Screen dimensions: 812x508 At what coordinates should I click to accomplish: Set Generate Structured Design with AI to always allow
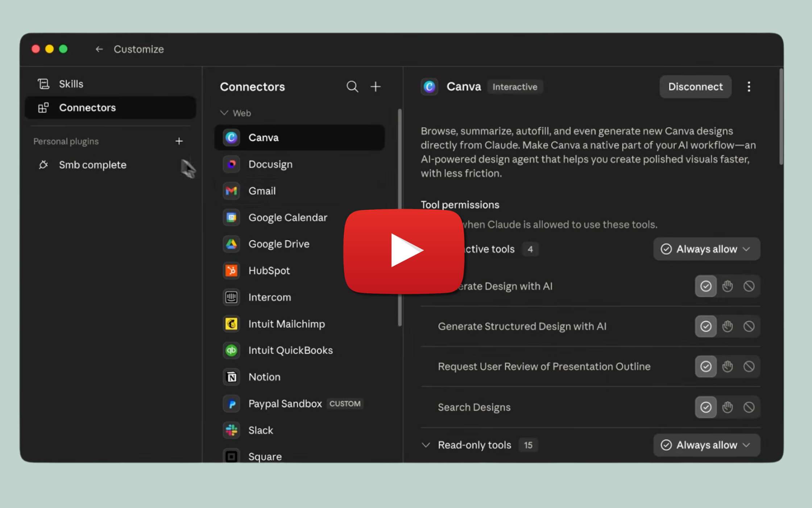(705, 327)
